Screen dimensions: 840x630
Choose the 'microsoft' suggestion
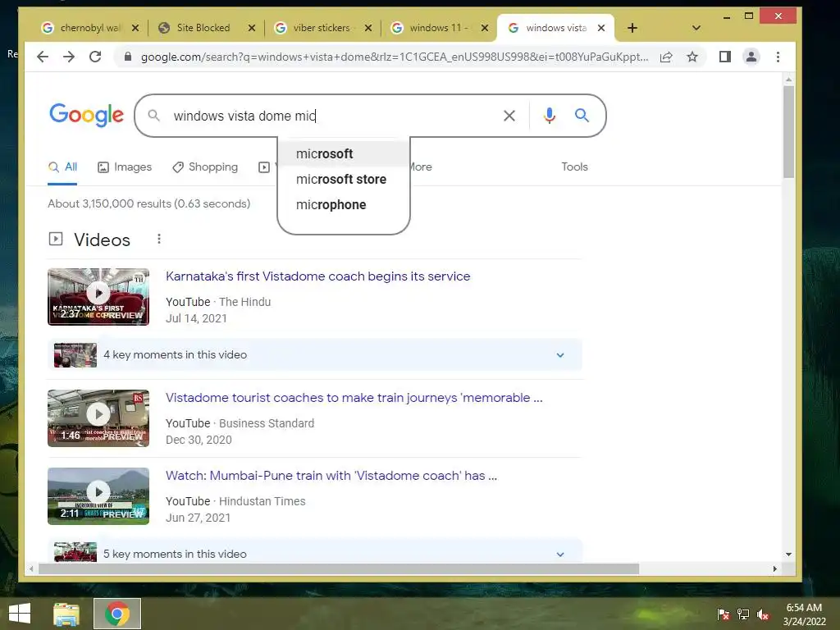pyautogui.click(x=344, y=153)
